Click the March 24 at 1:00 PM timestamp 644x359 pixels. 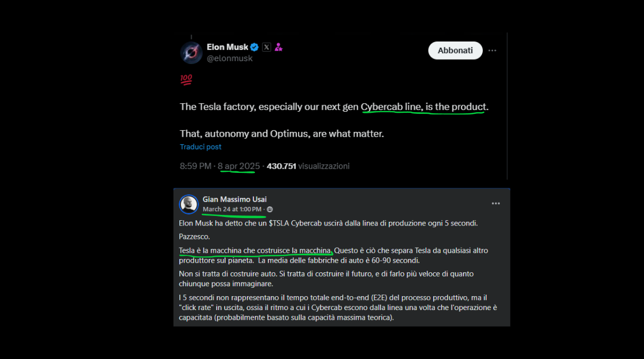(232, 210)
